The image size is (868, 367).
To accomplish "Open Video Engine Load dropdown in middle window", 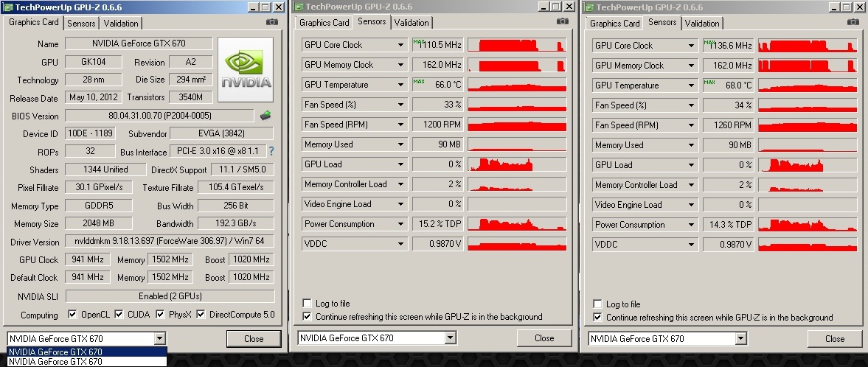I will coord(400,204).
